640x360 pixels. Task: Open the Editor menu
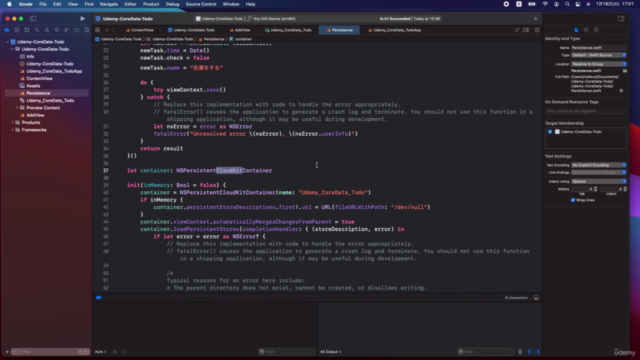pyautogui.click(x=130, y=4)
